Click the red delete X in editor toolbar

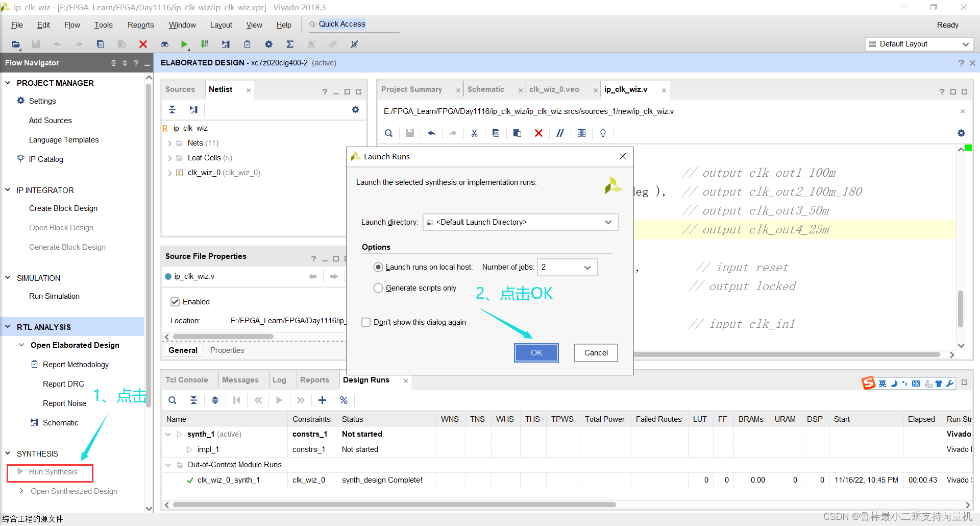point(538,133)
